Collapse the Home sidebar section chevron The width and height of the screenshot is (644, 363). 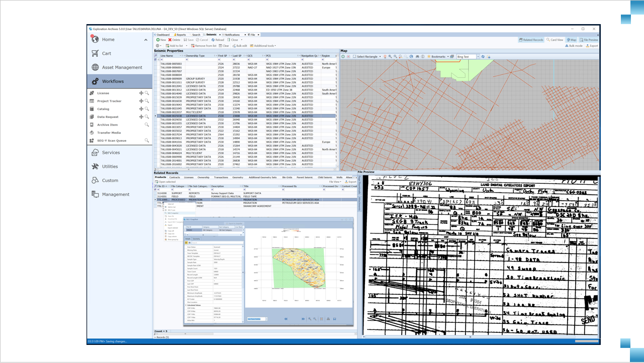point(146,40)
